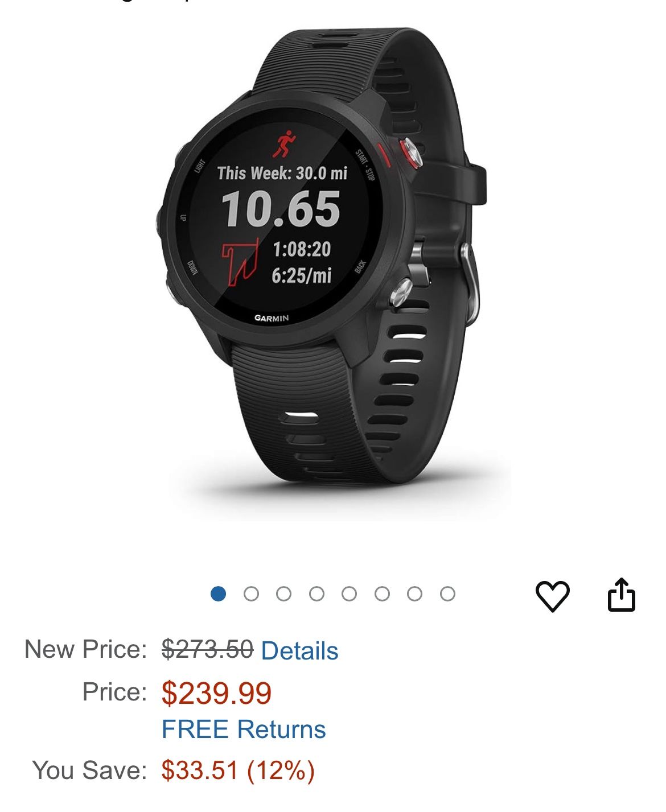Select the first image carousel dot
The image size is (666, 812).
click(218, 594)
